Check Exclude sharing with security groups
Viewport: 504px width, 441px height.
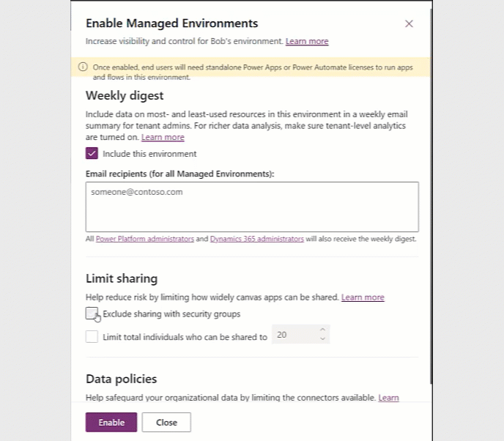coord(92,314)
